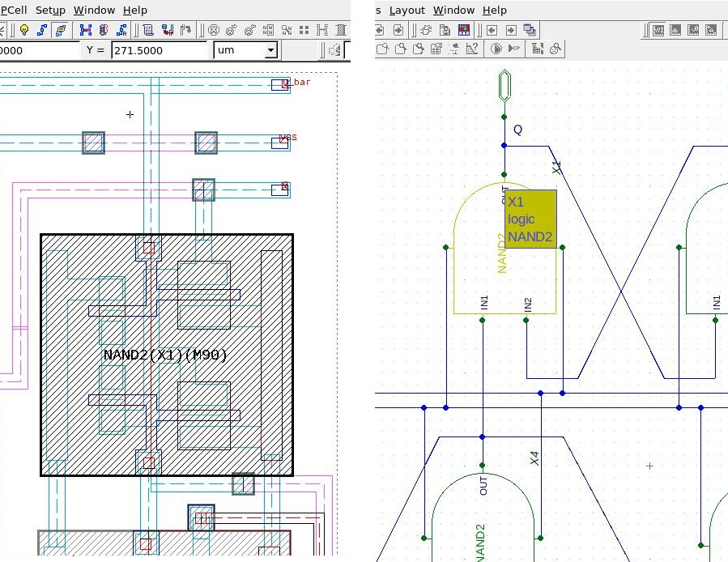Click the stacked windows icon in schematic toolbar
Viewport: 728px width, 562px height.
click(530, 30)
